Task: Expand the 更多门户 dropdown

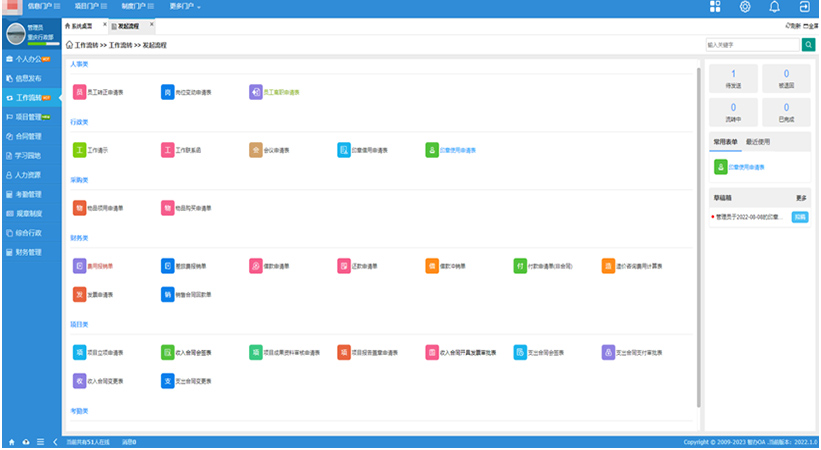Action: pos(185,6)
